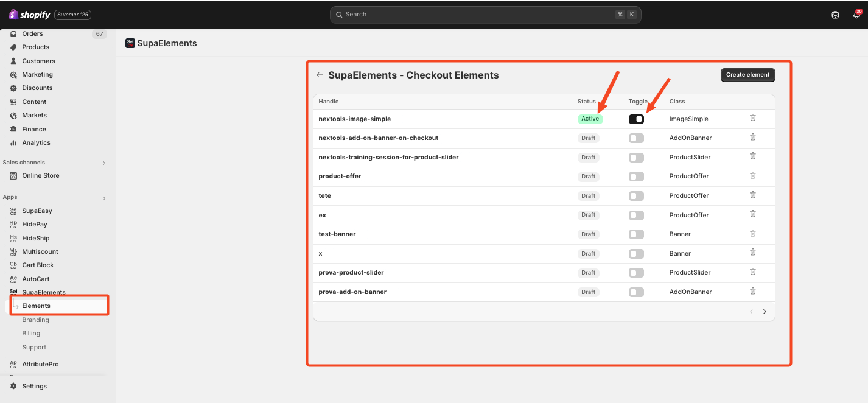Open the Billing subpage
The image size is (868, 403).
(31, 333)
